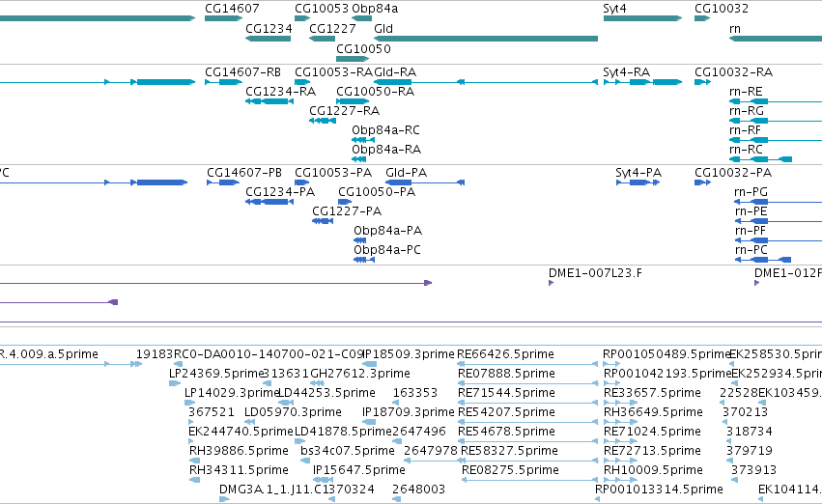The width and height of the screenshot is (822, 504).
Task: Select the Obp84a gene label
Action: (375, 9)
